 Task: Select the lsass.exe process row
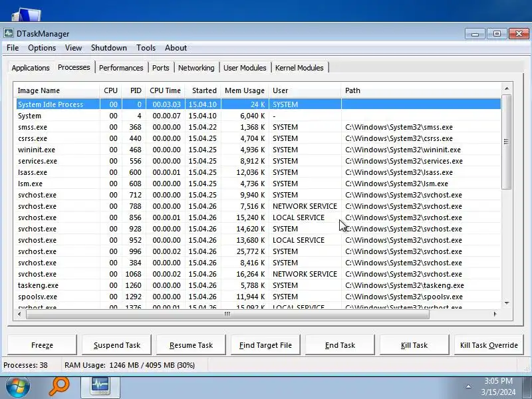pyautogui.click(x=258, y=172)
